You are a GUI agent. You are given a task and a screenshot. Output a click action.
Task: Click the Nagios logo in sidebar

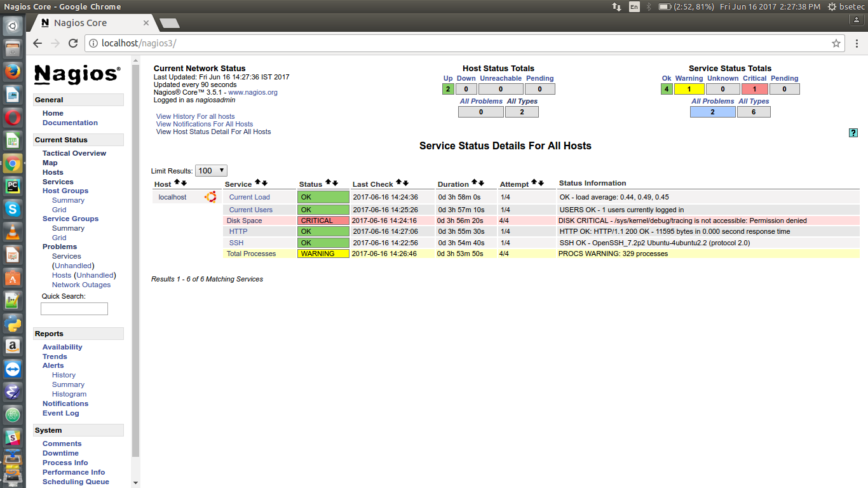(77, 74)
